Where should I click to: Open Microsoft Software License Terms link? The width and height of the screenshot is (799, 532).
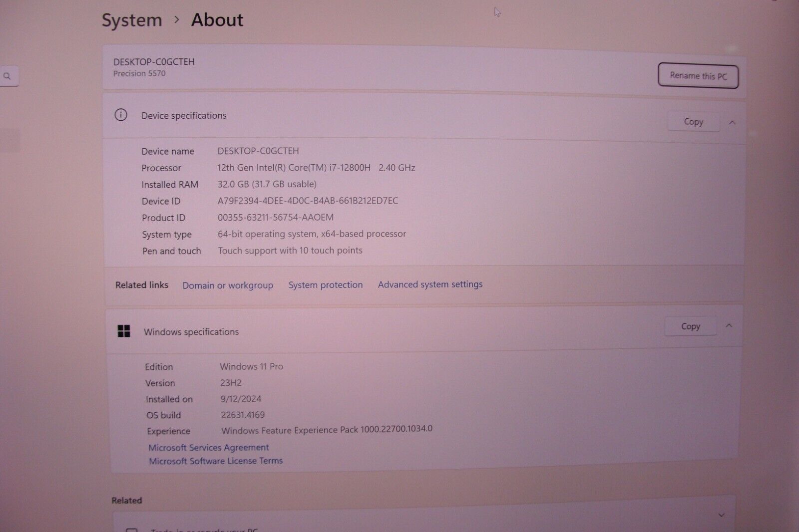click(x=216, y=461)
